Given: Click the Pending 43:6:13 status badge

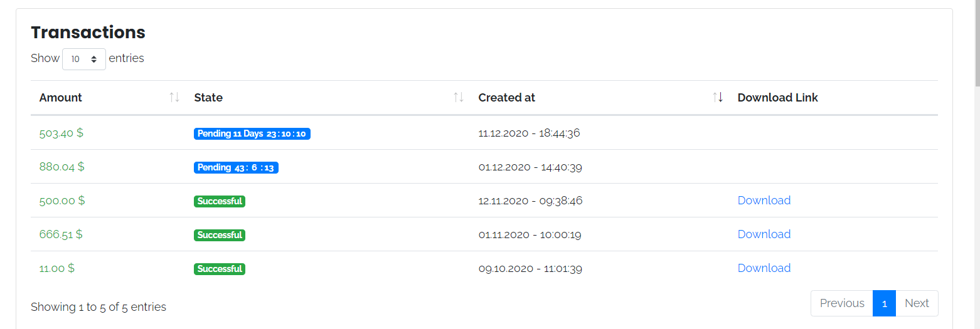Looking at the screenshot, I should tap(236, 167).
